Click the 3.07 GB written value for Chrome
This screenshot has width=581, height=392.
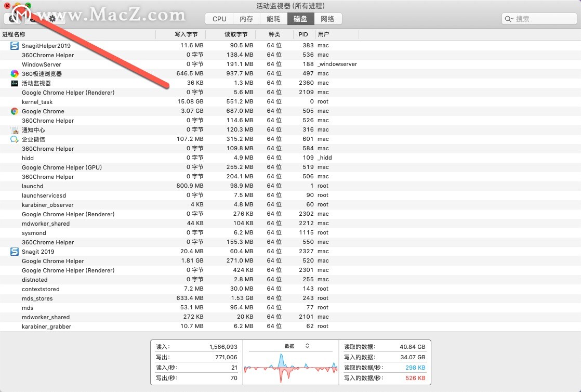click(192, 111)
